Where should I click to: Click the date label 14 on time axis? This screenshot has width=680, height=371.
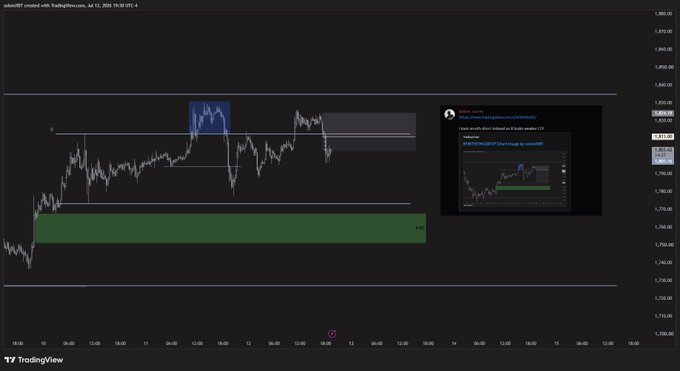point(454,343)
